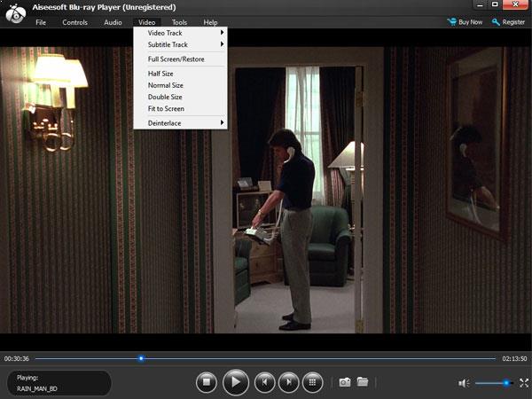
Task: Open the Controls menu
Action: (75, 22)
